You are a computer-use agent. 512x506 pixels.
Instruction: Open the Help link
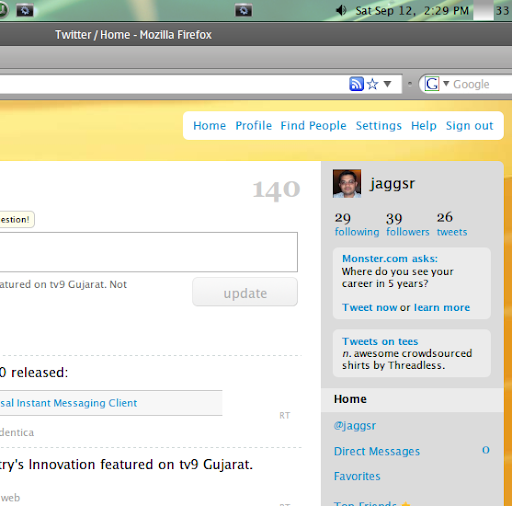tap(424, 126)
